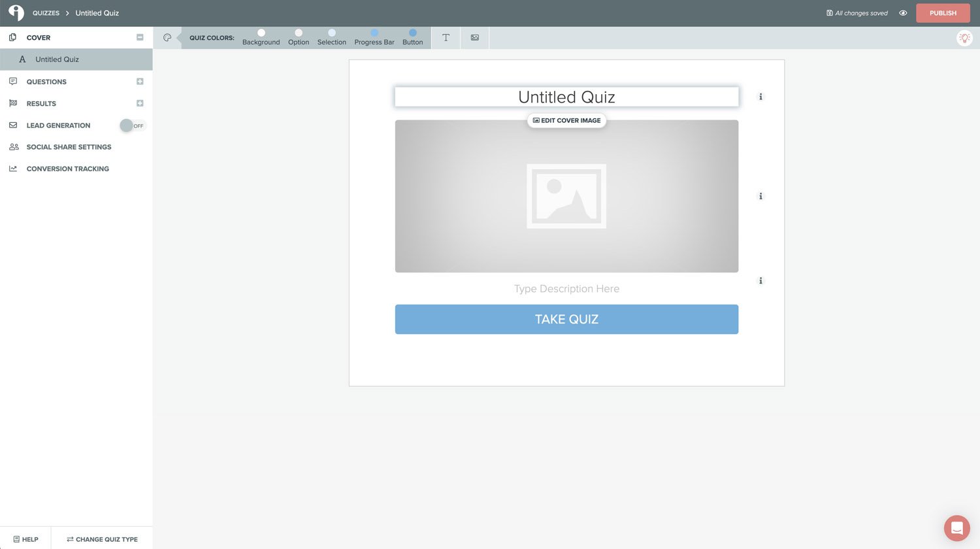Viewport: 980px width, 549px height.
Task: Preview quiz using the eye icon
Action: (x=903, y=13)
